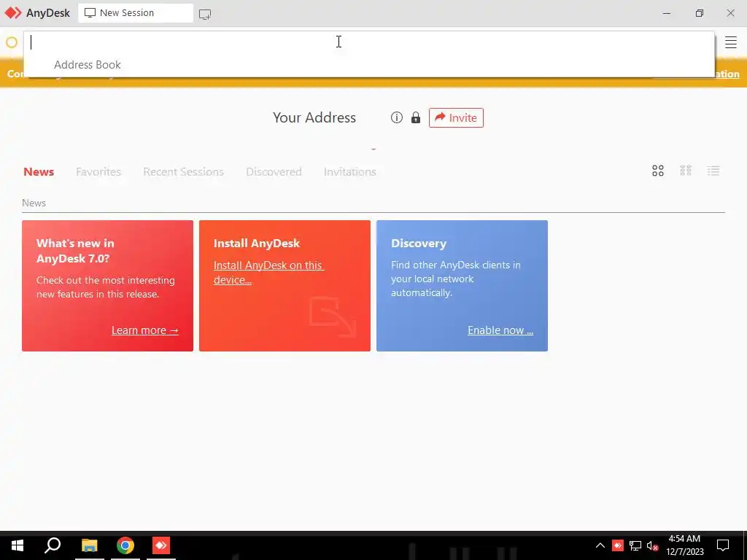
Task: Click AnyDesk icon on the taskbar
Action: click(x=161, y=545)
